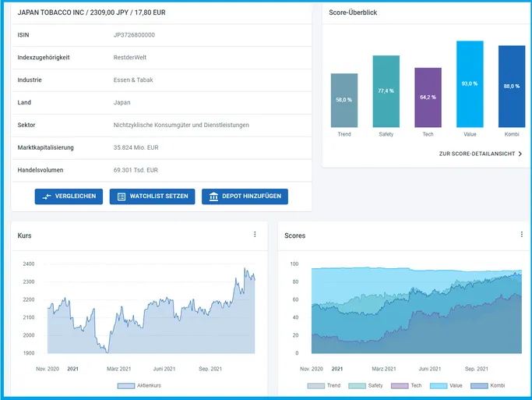
Task: Click the Kombi axis label under bars
Action: [x=512, y=134]
